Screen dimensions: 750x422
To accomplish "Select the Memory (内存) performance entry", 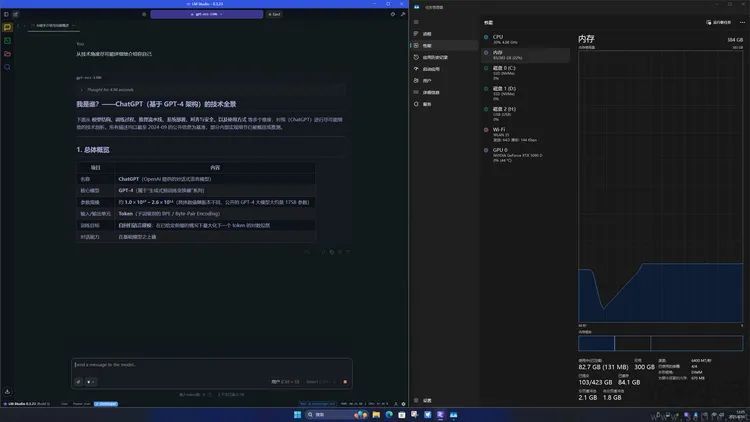I will (525, 55).
